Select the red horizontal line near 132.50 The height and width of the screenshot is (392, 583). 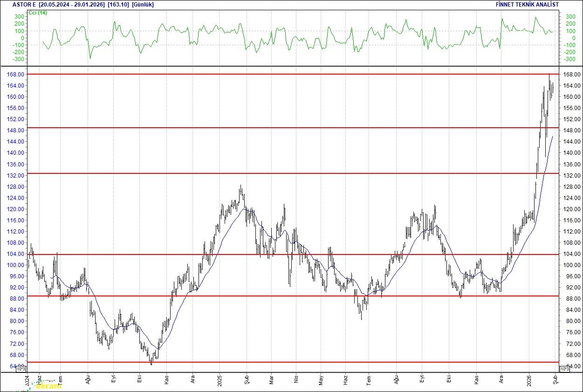tap(280, 173)
